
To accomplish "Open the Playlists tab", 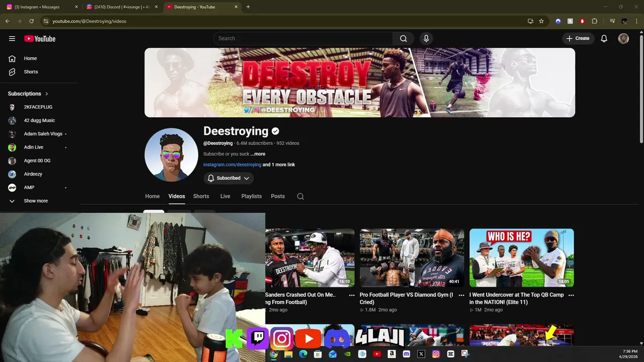I will coord(252,197).
